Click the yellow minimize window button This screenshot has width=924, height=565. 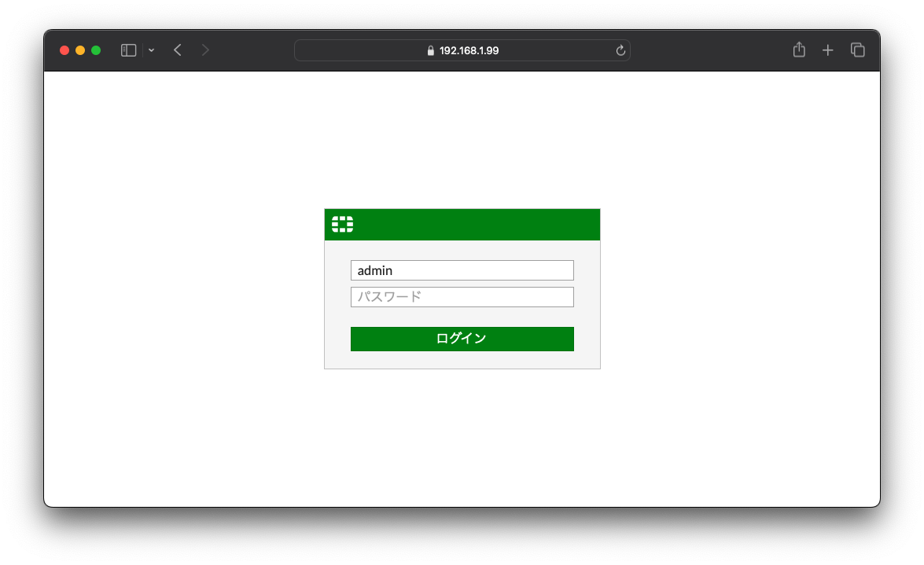tap(79, 50)
